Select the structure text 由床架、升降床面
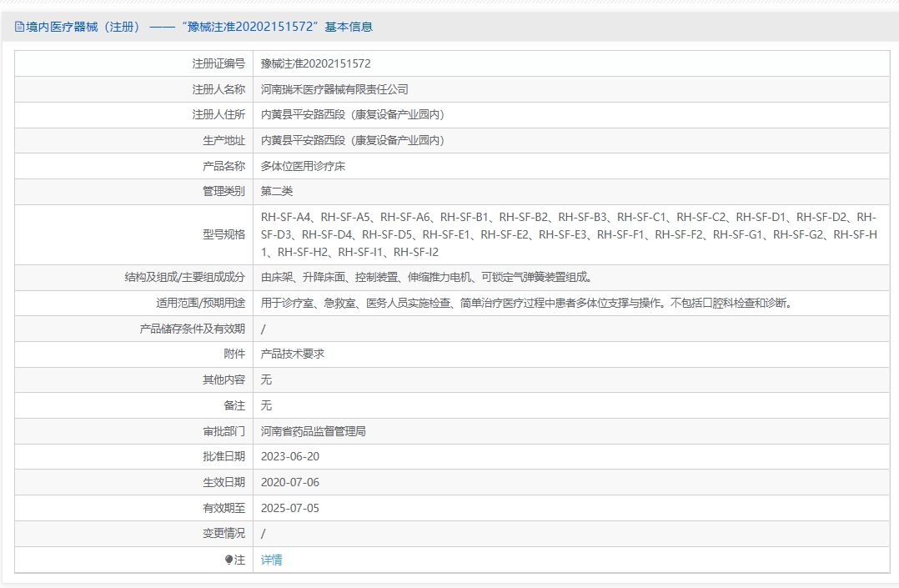 (x=426, y=278)
